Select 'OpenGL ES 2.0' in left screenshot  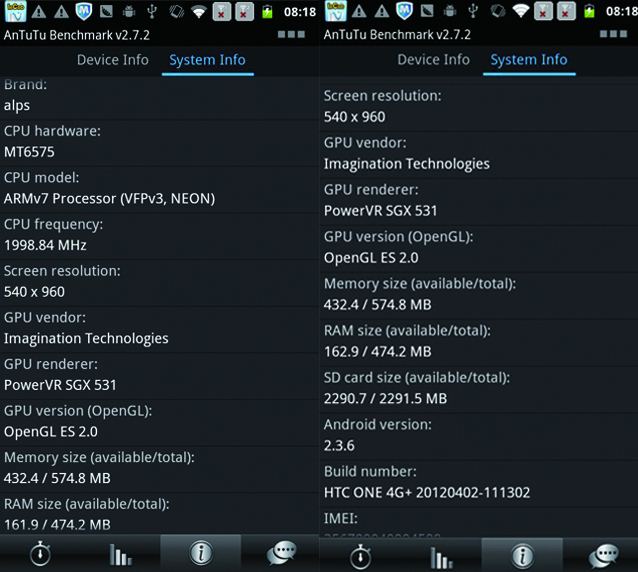51,432
